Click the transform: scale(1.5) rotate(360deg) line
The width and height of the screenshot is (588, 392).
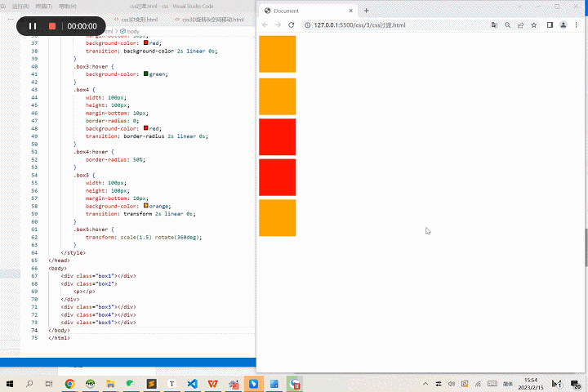[144, 237]
